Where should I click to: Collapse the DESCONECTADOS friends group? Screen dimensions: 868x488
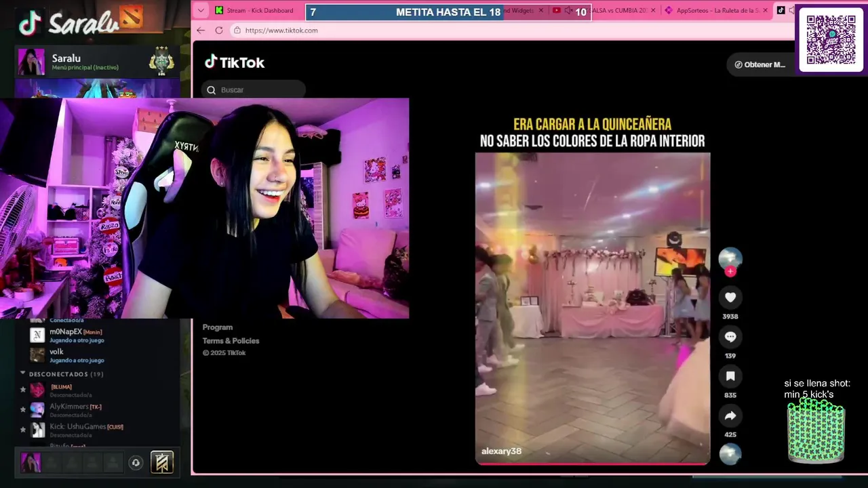point(23,373)
